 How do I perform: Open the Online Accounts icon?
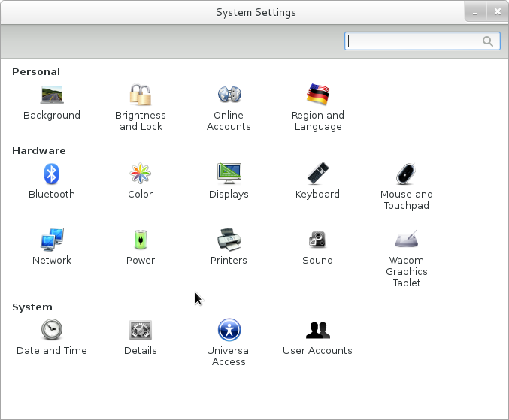(x=229, y=95)
